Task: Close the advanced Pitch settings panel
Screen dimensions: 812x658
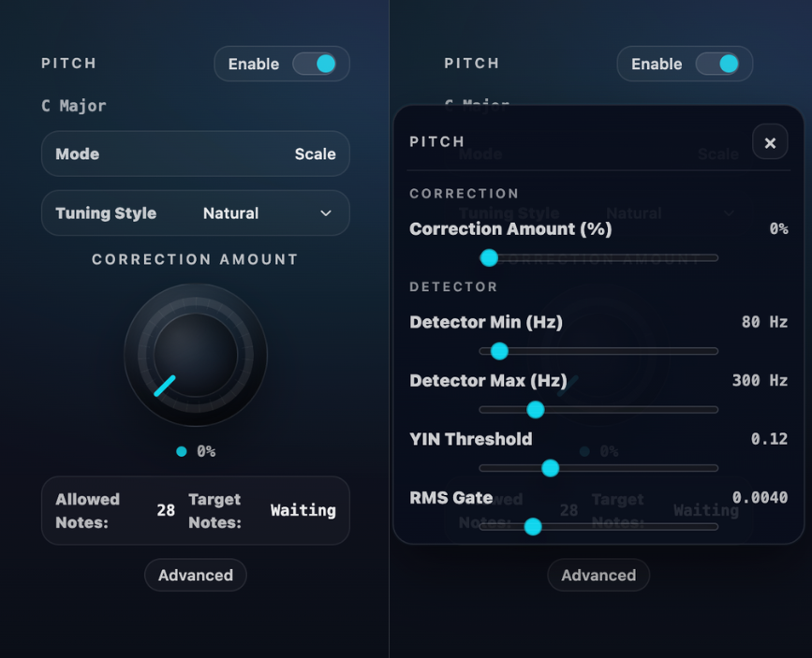Action: pos(770,142)
